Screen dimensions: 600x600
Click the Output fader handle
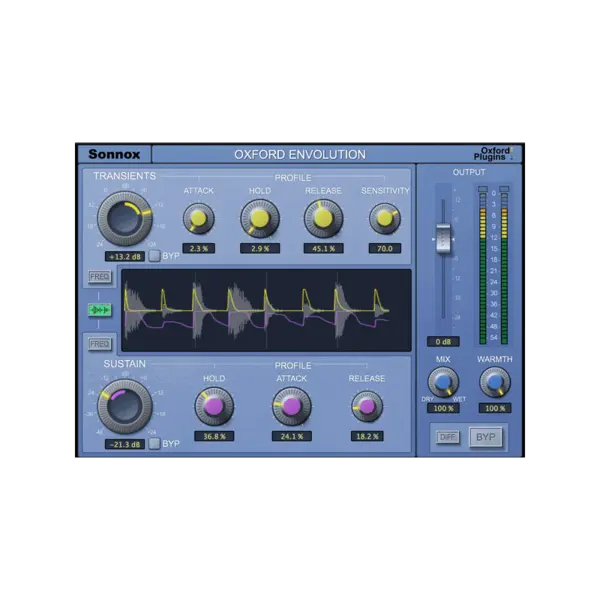[443, 239]
